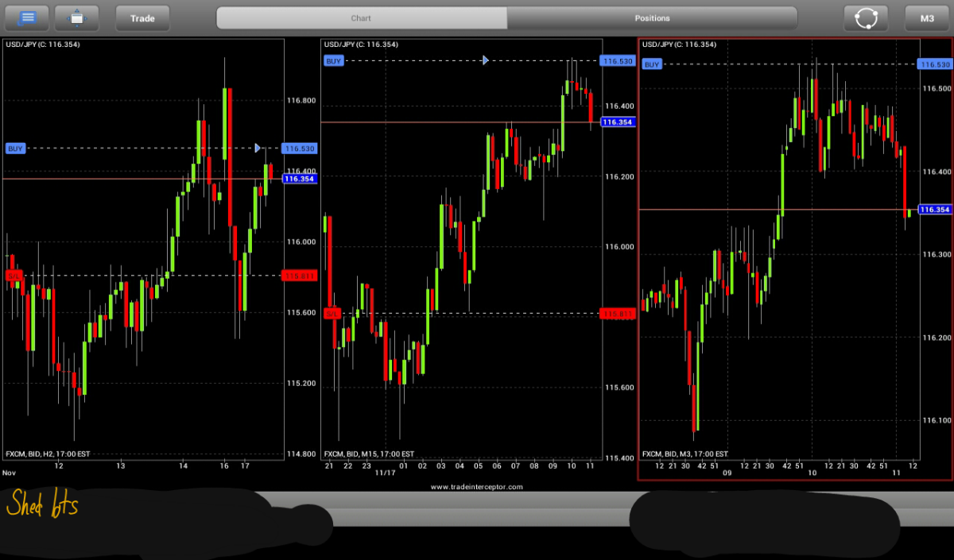Screen dimensions: 954x560
Task: Switch to the Positions tab
Action: [652, 17]
